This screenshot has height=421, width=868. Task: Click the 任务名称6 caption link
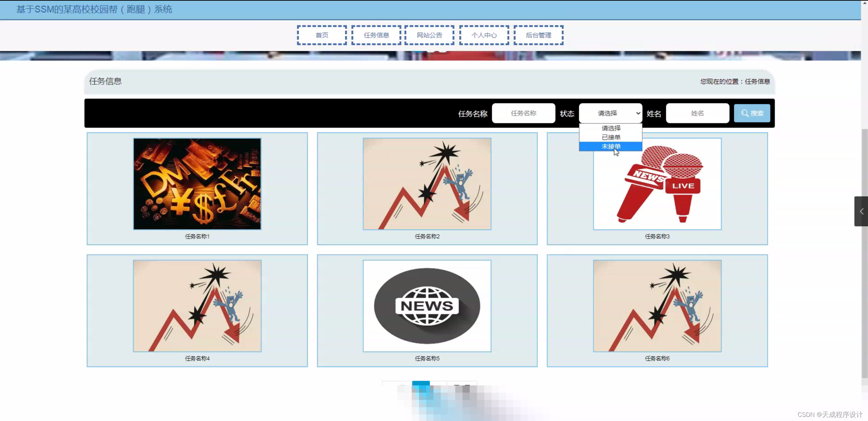pos(657,358)
